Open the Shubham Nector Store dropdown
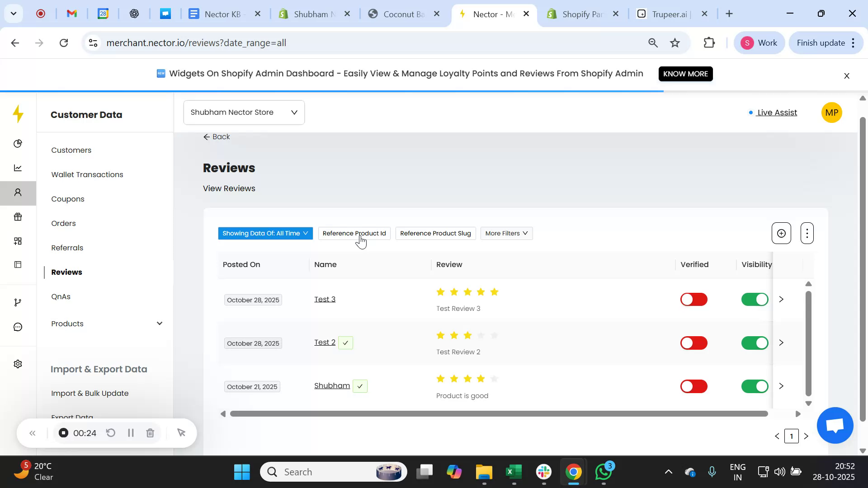The height and width of the screenshot is (488, 868). click(244, 112)
